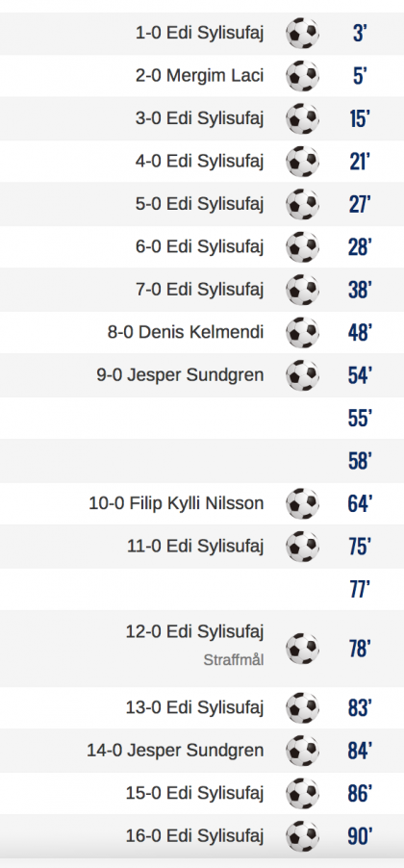The height and width of the screenshot is (868, 404).
Task: Select the 58' minute marker
Action: click(x=360, y=461)
